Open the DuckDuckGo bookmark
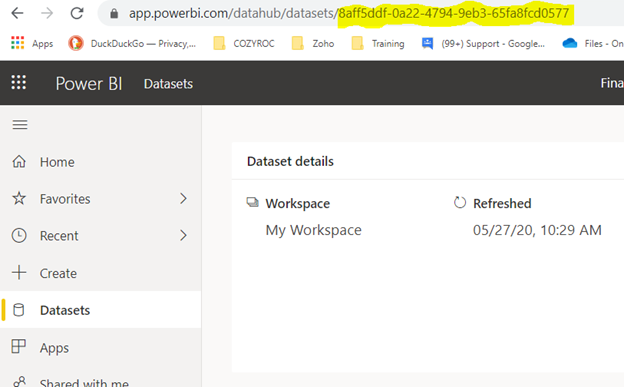This screenshot has width=624, height=387. 132,43
